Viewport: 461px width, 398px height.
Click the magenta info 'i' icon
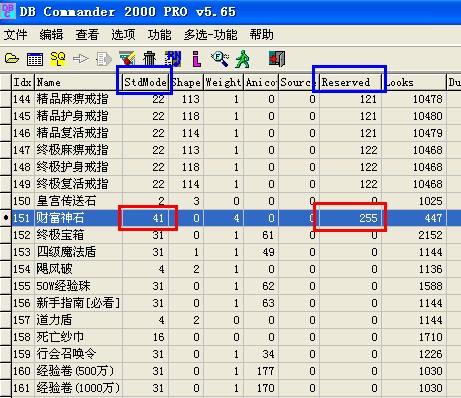(x=197, y=59)
